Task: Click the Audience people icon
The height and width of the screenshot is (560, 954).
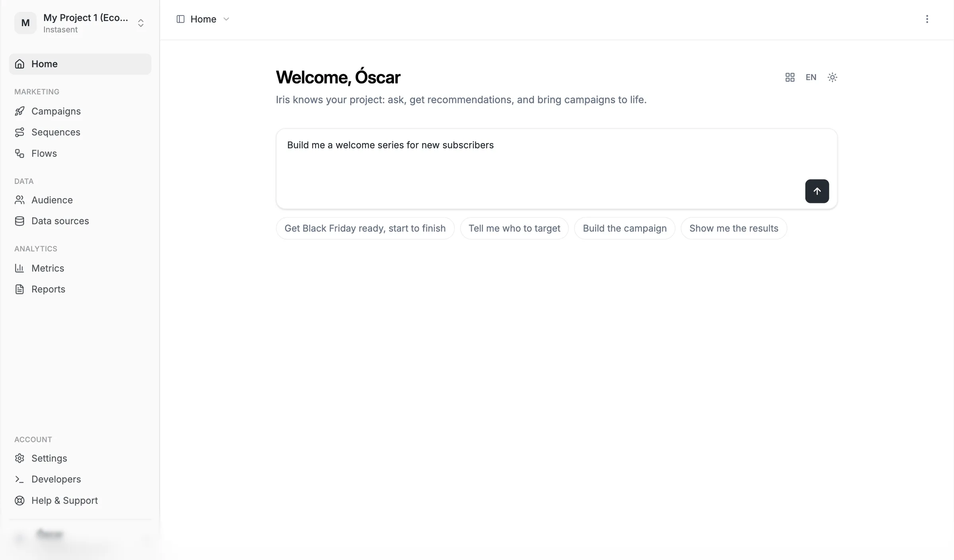Action: coord(19,200)
